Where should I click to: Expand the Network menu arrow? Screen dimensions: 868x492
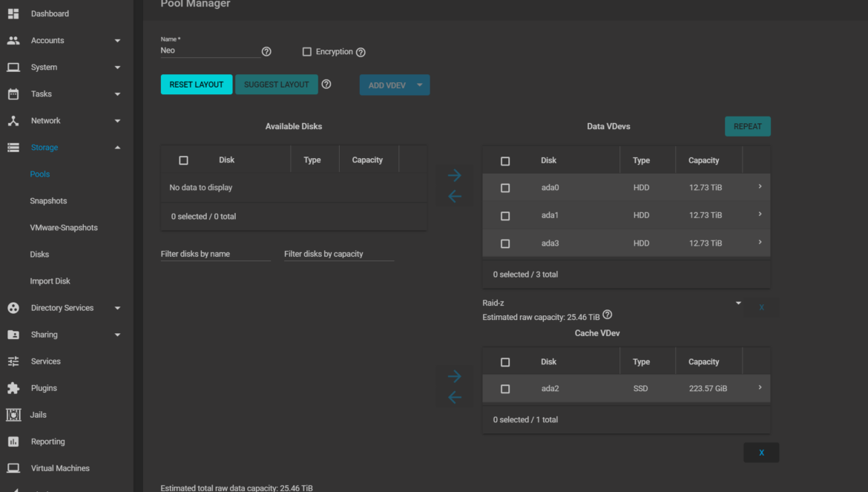[x=117, y=121]
